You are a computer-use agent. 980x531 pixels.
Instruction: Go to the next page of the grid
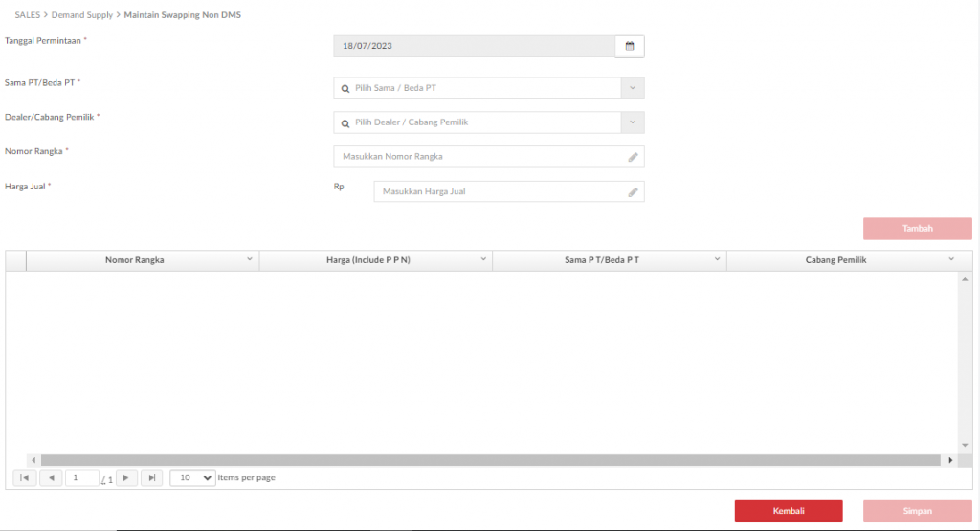click(126, 478)
